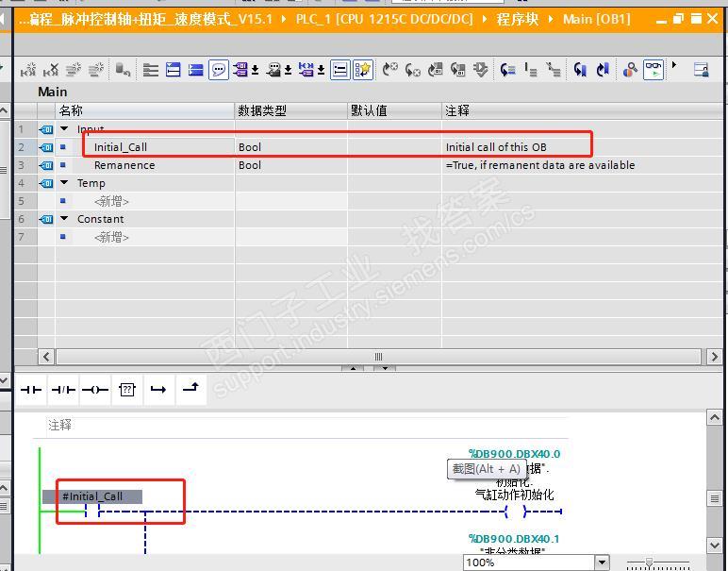728x571 pixels.
Task: Click the contact-and-tag display icon
Action: pyautogui.click(x=306, y=70)
